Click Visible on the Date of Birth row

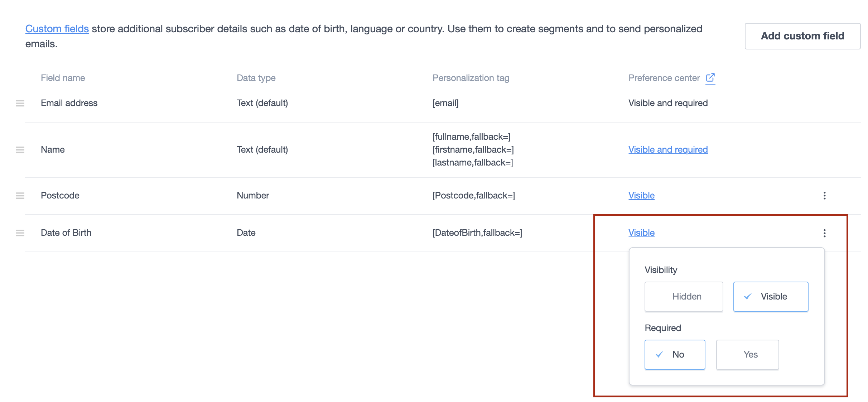click(641, 233)
